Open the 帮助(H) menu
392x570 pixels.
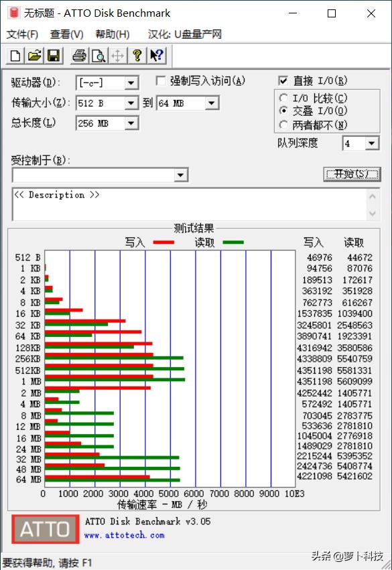click(113, 35)
